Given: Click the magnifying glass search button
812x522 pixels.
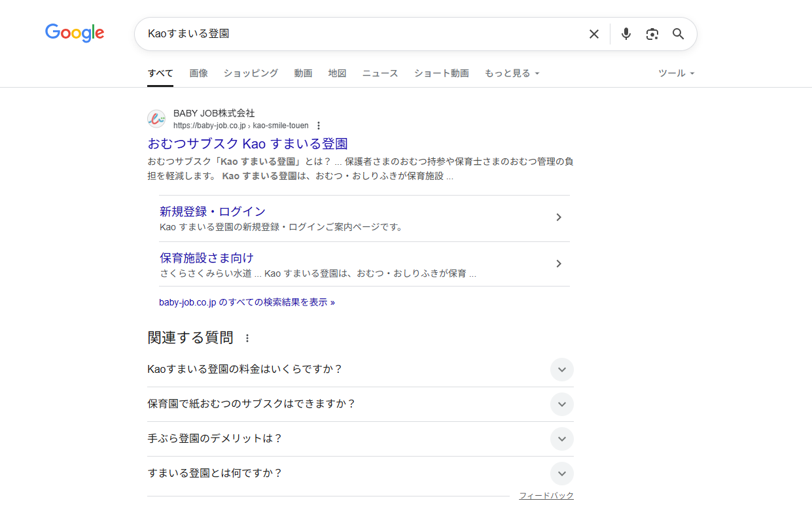Looking at the screenshot, I should tap(679, 34).
